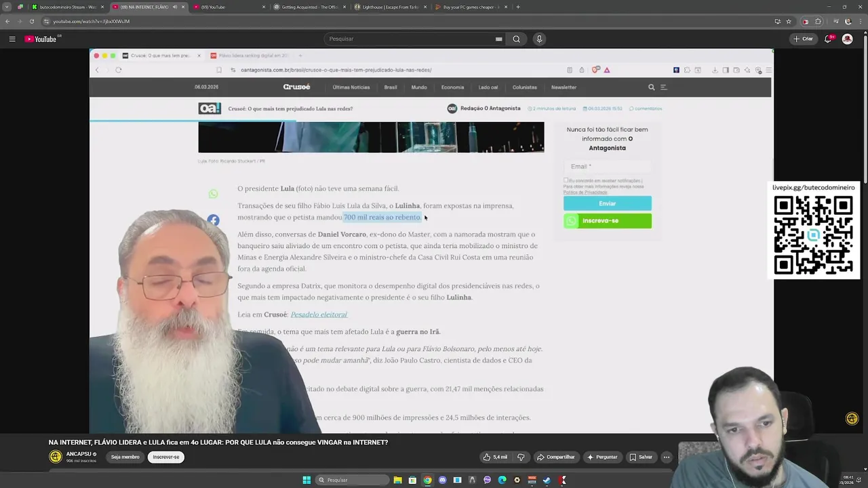Viewport: 868px width, 488px height.
Task: Click the Crusoé site search icon
Action: tap(652, 87)
